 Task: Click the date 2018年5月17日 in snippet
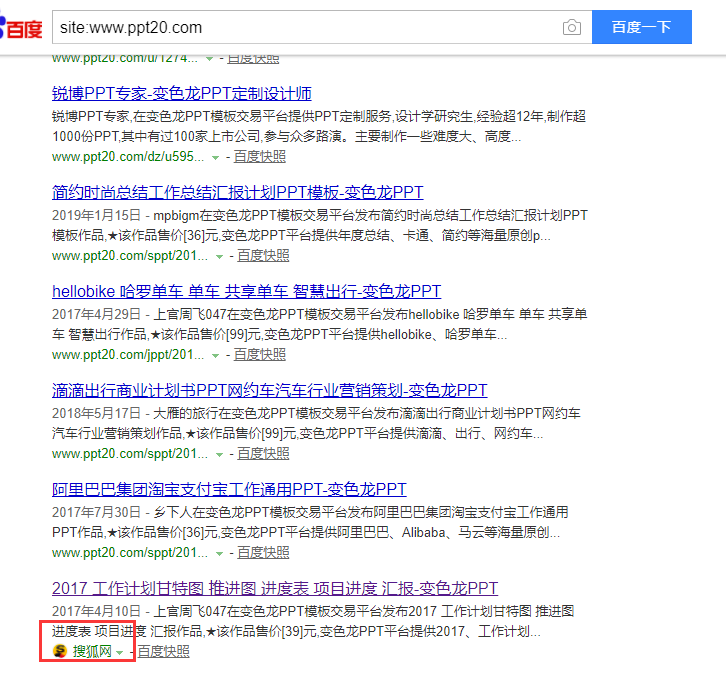pos(96,413)
